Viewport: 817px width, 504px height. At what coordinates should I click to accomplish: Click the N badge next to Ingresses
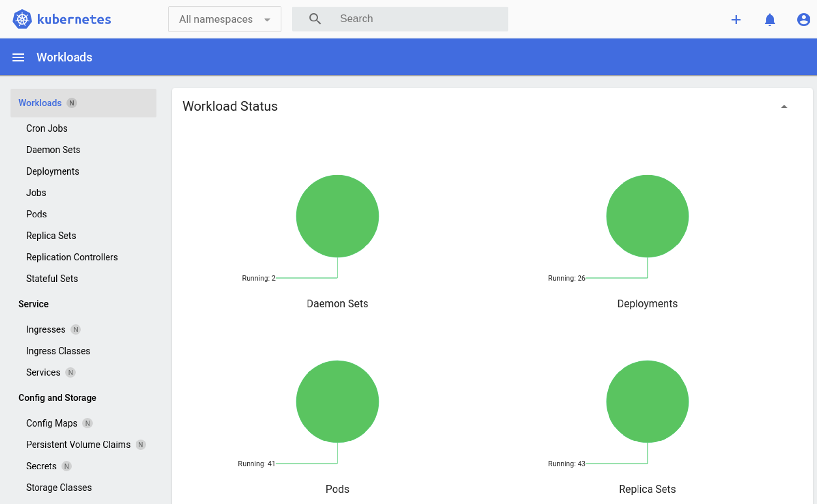[76, 329]
